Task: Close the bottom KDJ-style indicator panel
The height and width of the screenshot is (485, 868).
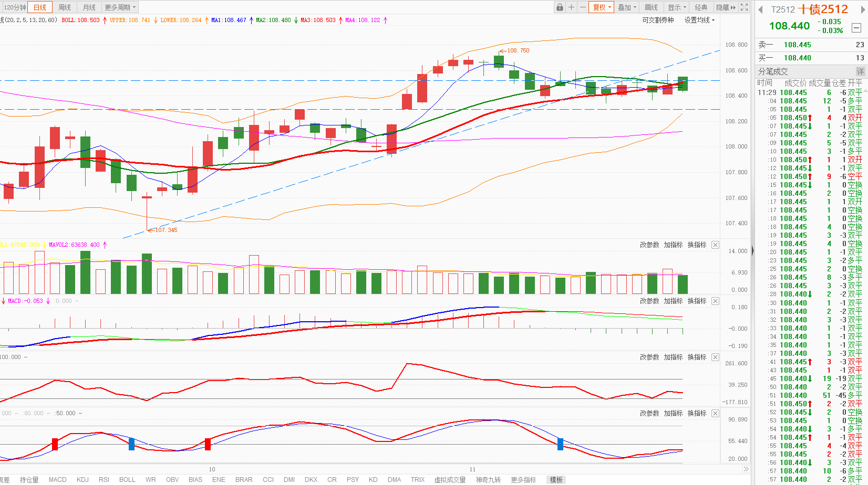Action: 715,413
